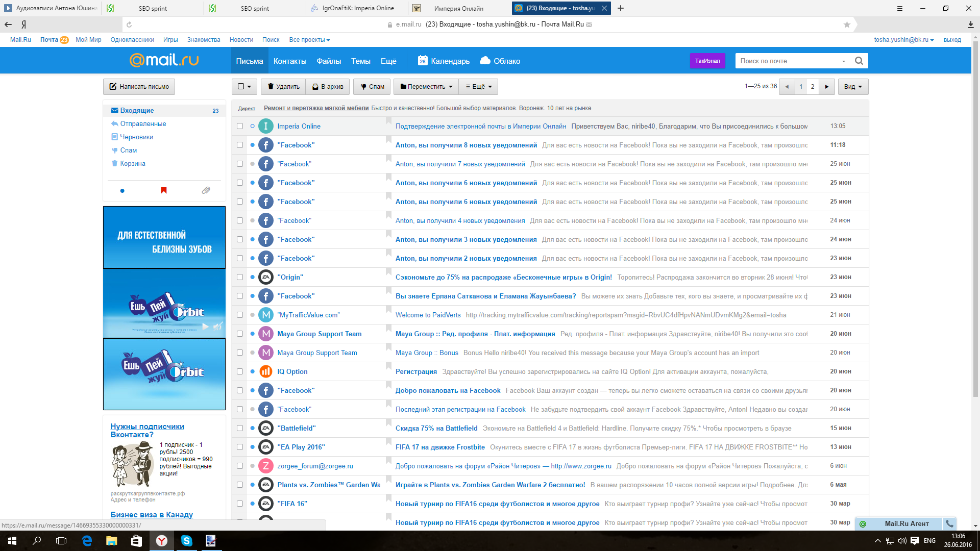The height and width of the screenshot is (551, 980).
Task: Select the Origin message checkbox
Action: (240, 277)
